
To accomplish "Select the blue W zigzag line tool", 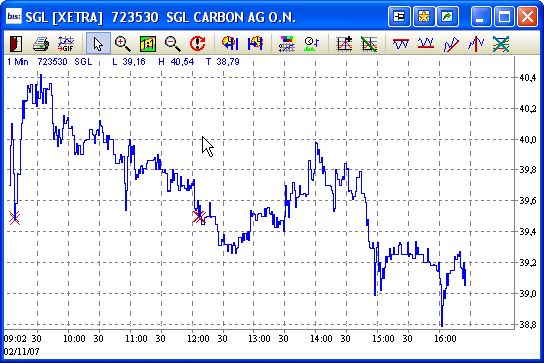I will pyautogui.click(x=401, y=44).
